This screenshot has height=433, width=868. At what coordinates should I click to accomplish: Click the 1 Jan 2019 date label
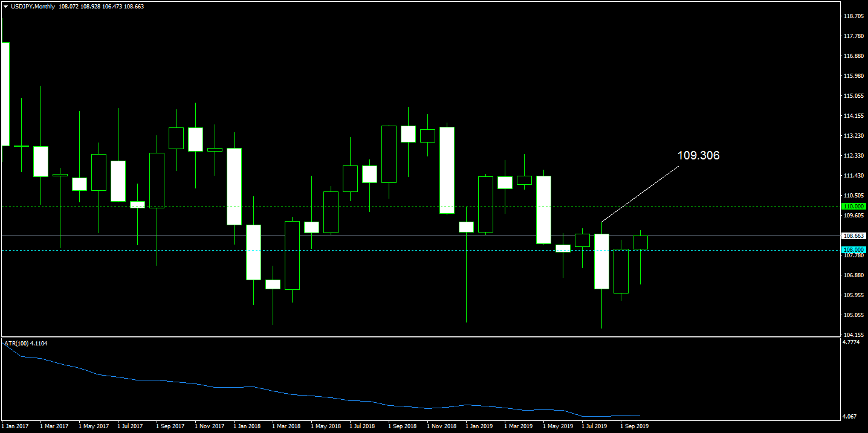tap(479, 426)
